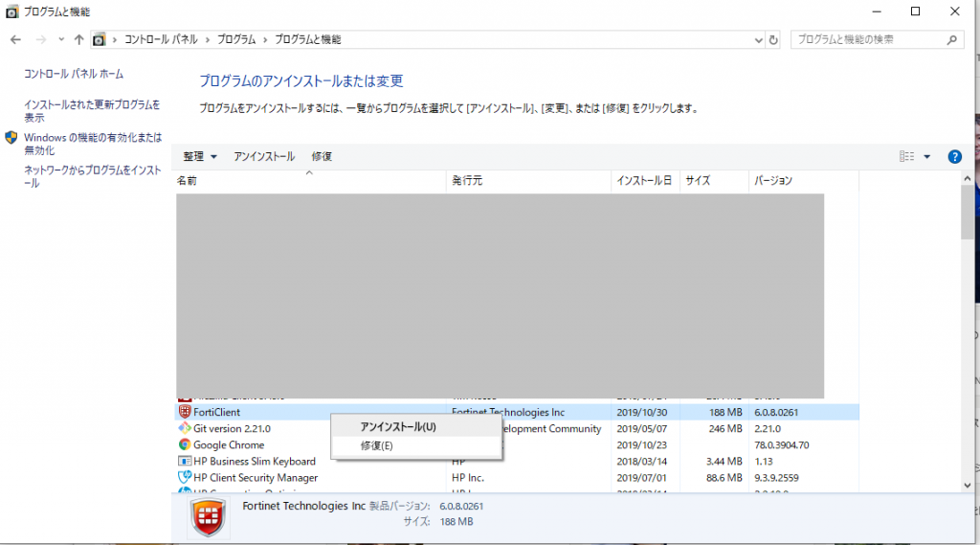Select the Git version 2.21.0 row
Viewport: 980px width, 545px height.
tap(517, 428)
